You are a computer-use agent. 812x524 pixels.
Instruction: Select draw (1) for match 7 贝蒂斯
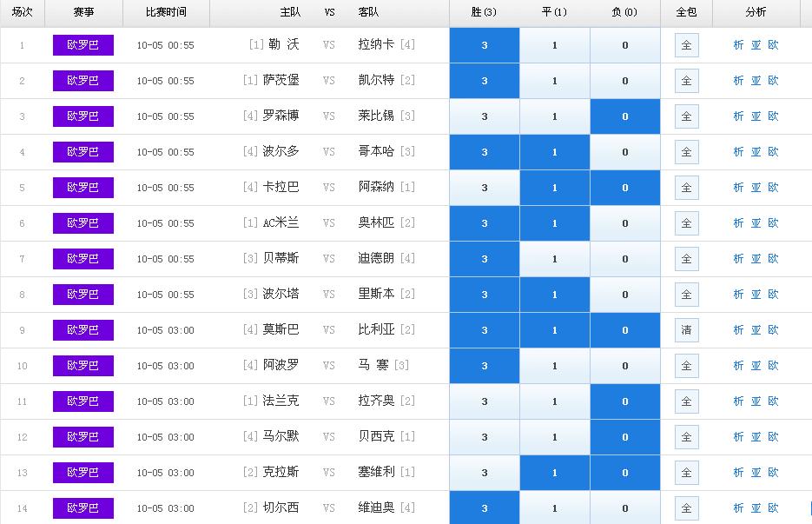[x=555, y=259]
